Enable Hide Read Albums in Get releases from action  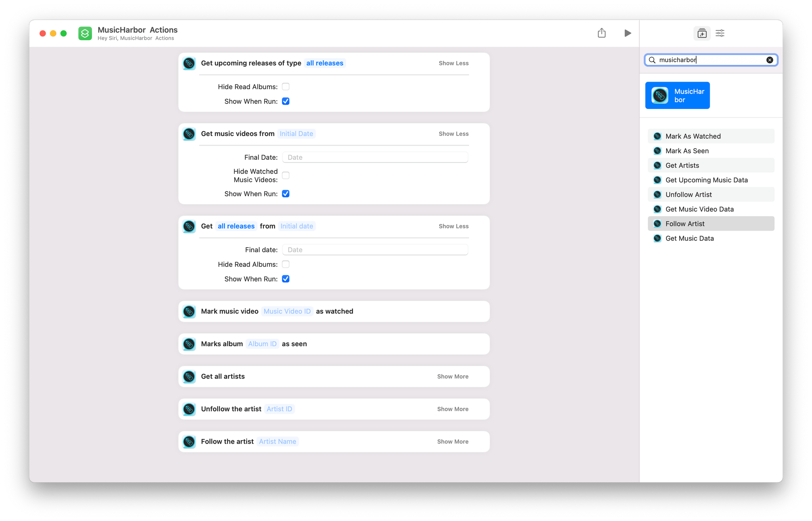(x=285, y=264)
